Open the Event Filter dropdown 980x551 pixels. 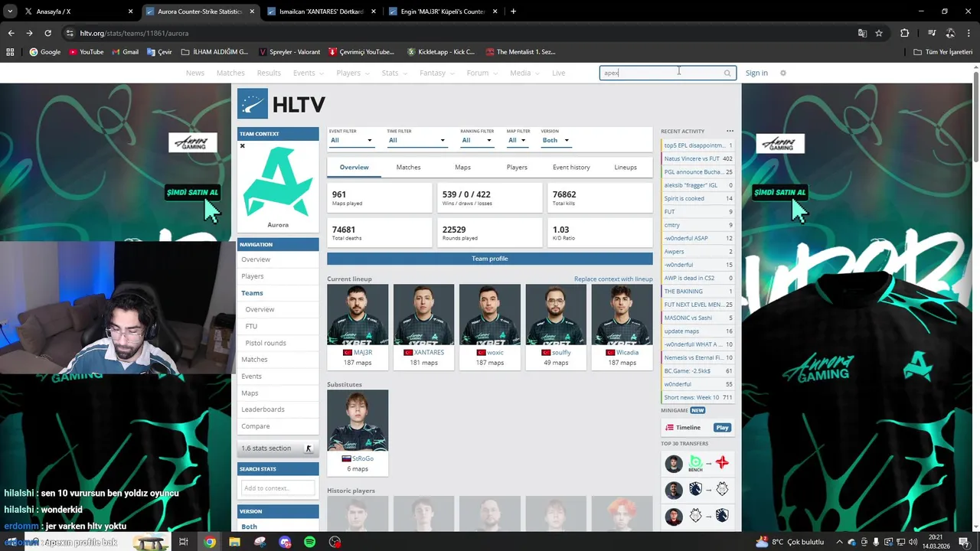[351, 140]
